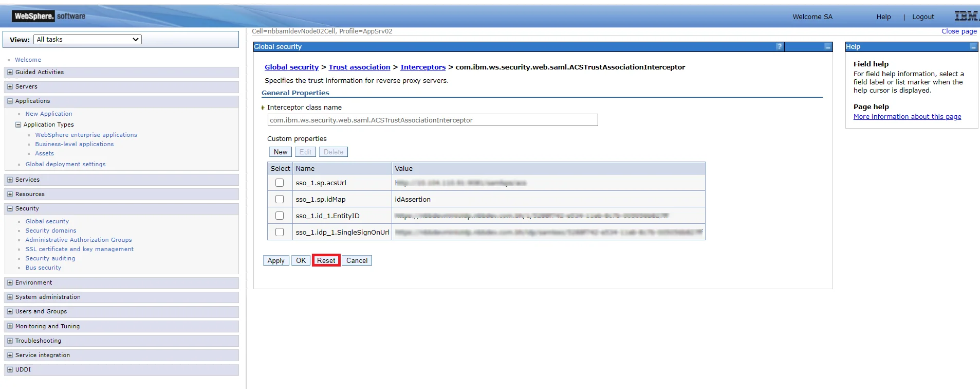This screenshot has height=389, width=980.
Task: Open Business-level applications
Action: point(74,144)
